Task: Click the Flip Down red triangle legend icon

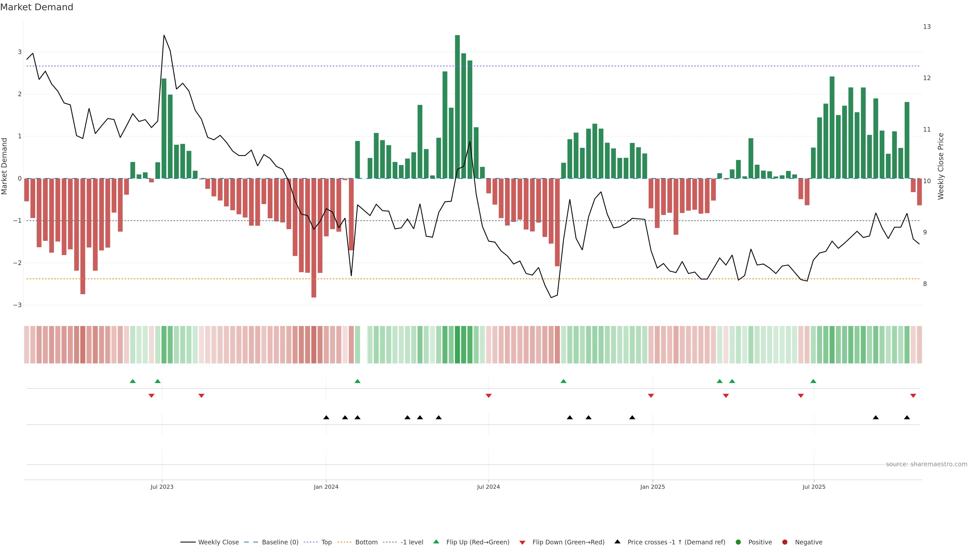Action: (x=522, y=542)
